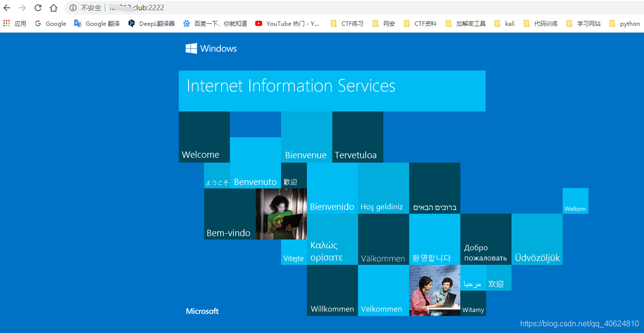The height and width of the screenshot is (333, 644).
Task: Click the 欢迎 tile
Action: pyautogui.click(x=499, y=277)
